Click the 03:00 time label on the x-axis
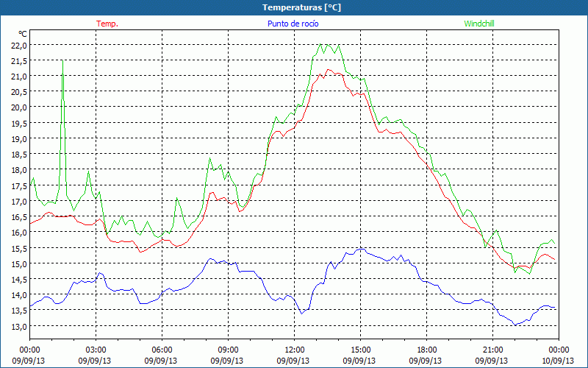This screenshot has width=588, height=368. coord(96,350)
